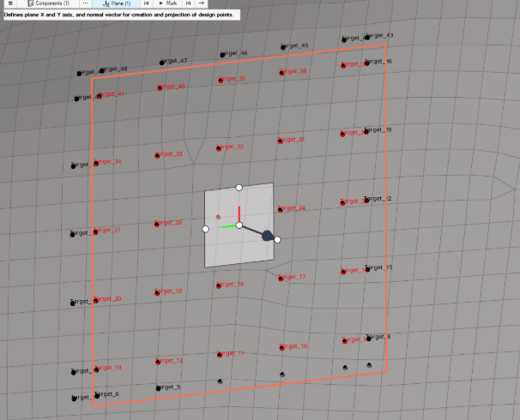Reset the Mark selection with its reset icon
This screenshot has width=520, height=420.
tap(189, 3)
